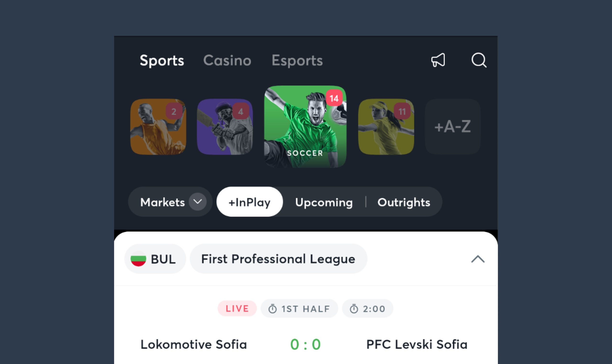Image resolution: width=612 pixels, height=364 pixels.
Task: Click the Markets chevron arrow
Action: tap(198, 202)
